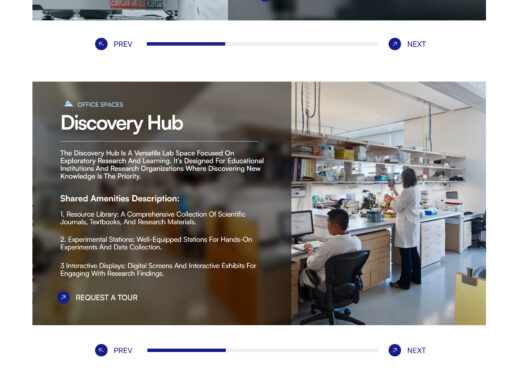Open the REQUEST A TOUR link

point(106,298)
